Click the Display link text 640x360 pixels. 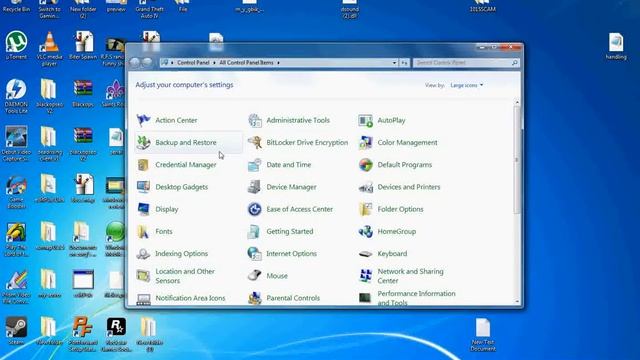click(167, 209)
